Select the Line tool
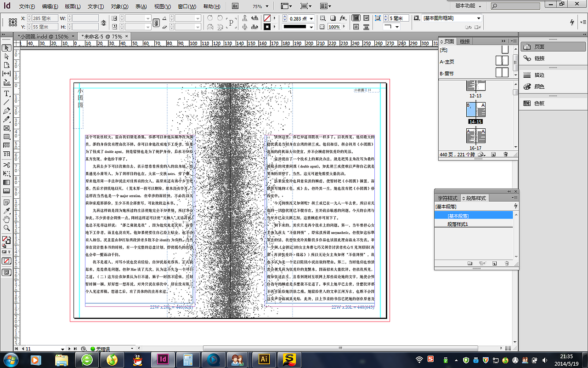This screenshot has height=368, width=588. [x=6, y=102]
